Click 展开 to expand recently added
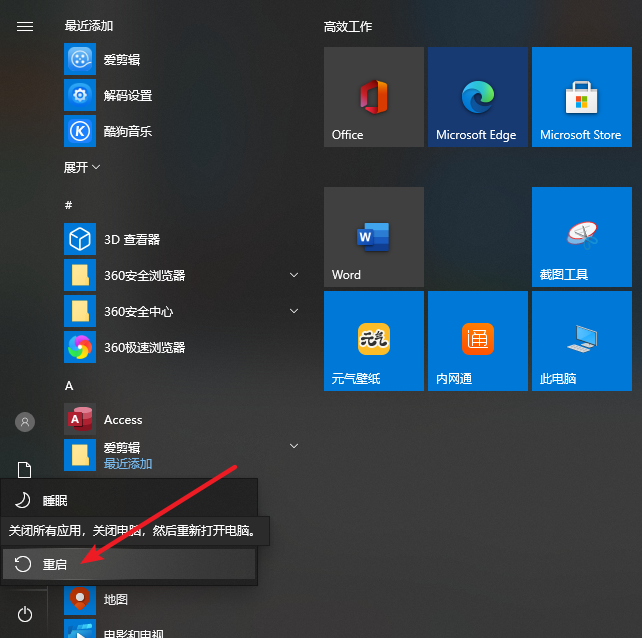Screen dimensions: 642x638 tap(82, 167)
